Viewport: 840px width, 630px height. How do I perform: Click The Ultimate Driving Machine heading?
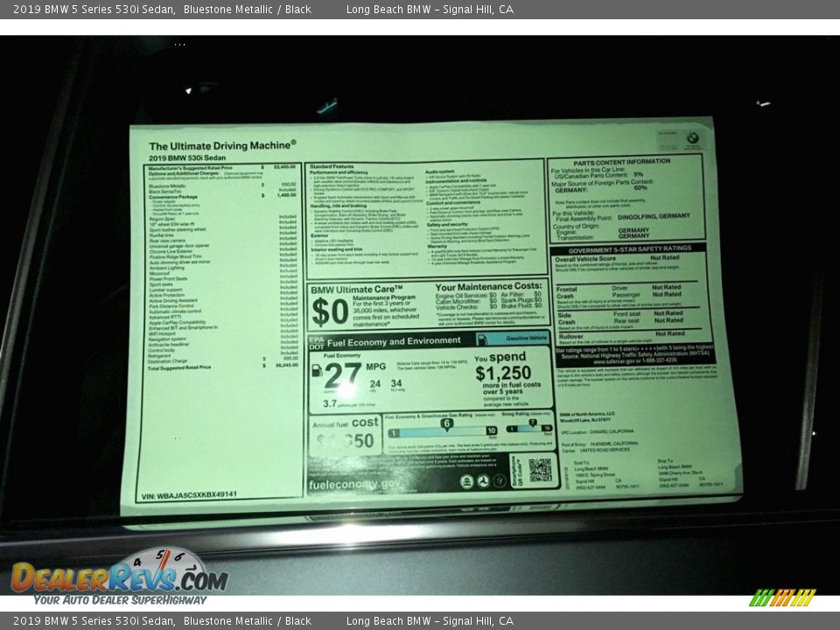222,146
